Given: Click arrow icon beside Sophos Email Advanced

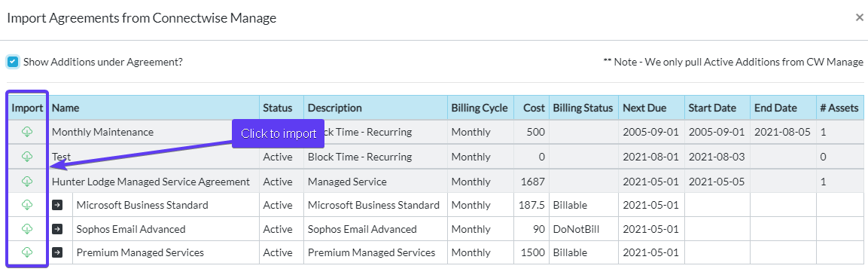Looking at the screenshot, I should tap(57, 229).
